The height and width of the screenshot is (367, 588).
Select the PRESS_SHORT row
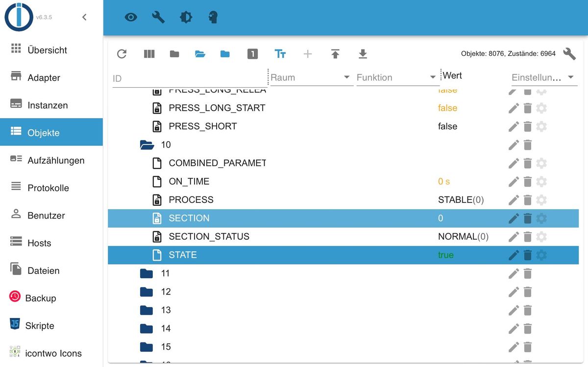(343, 126)
